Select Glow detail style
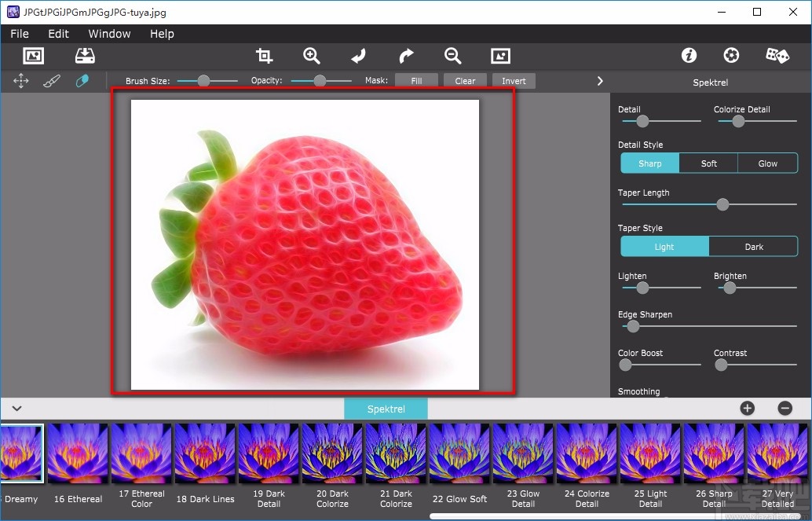The image size is (812, 521). 767,163
